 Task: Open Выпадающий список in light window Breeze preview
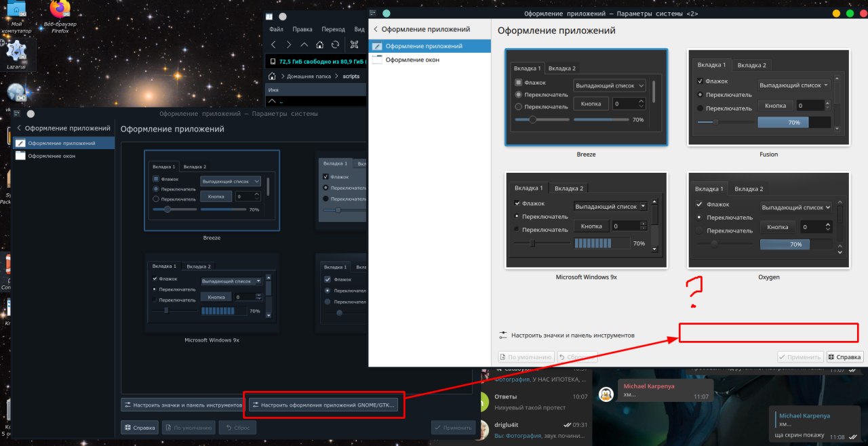[610, 85]
